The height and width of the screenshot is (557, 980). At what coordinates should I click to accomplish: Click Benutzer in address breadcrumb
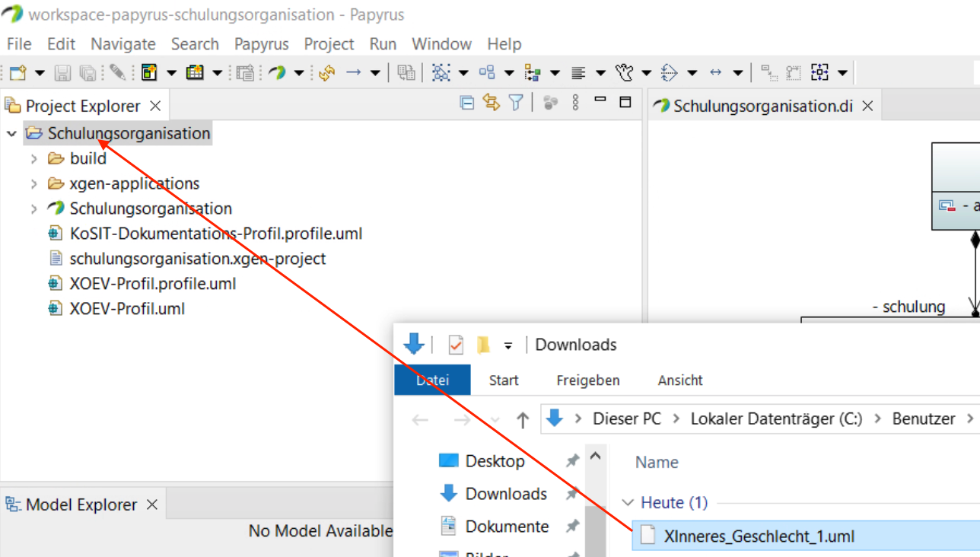pyautogui.click(x=924, y=419)
